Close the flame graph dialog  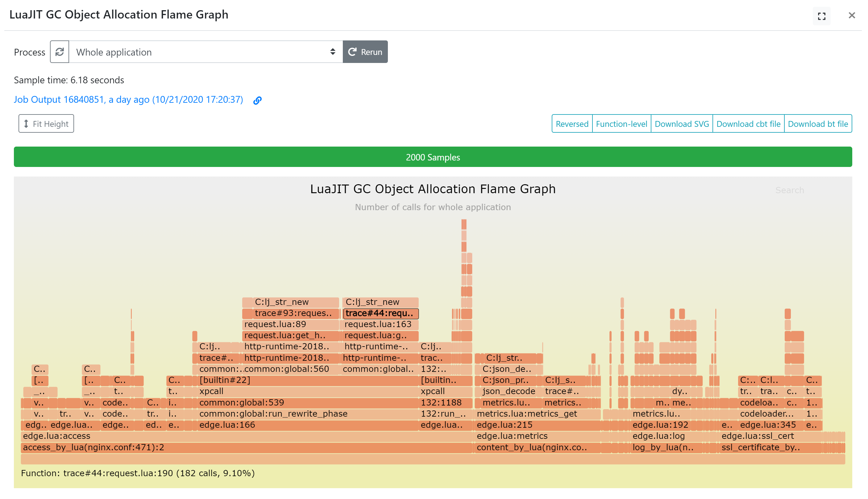pos(852,15)
